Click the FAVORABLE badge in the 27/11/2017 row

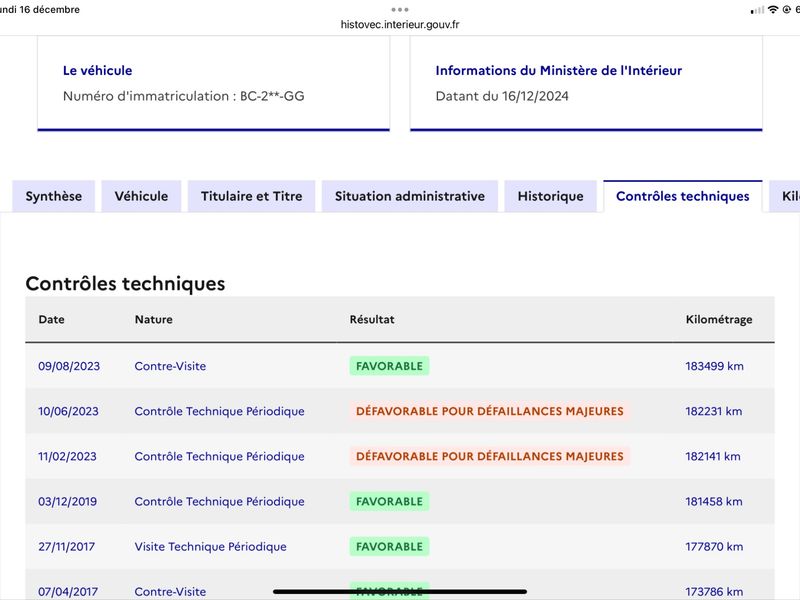[389, 546]
